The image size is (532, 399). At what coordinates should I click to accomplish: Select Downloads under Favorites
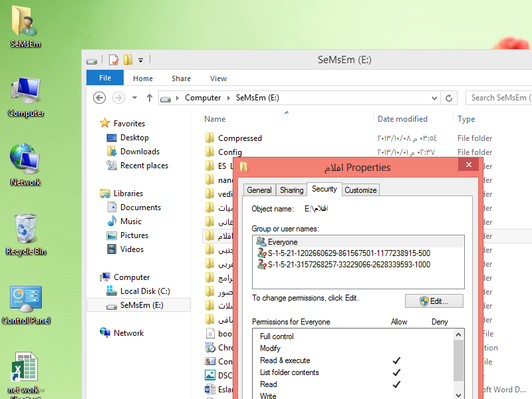tap(133, 152)
